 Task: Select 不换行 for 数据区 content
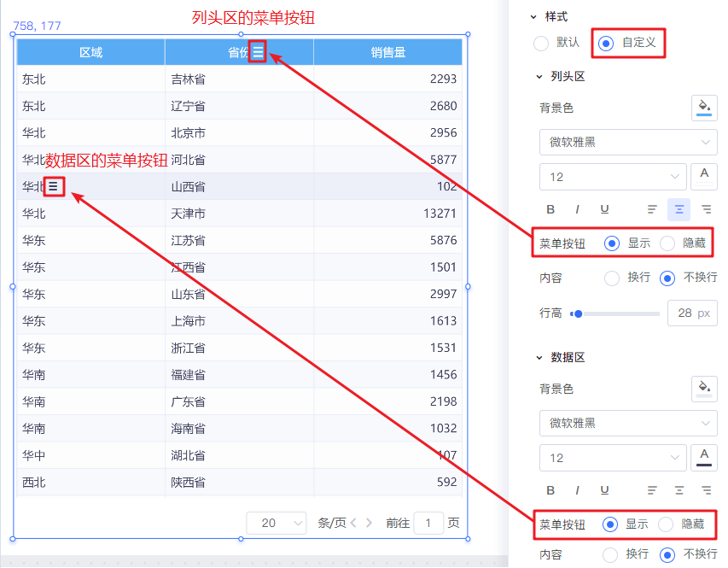click(x=667, y=554)
